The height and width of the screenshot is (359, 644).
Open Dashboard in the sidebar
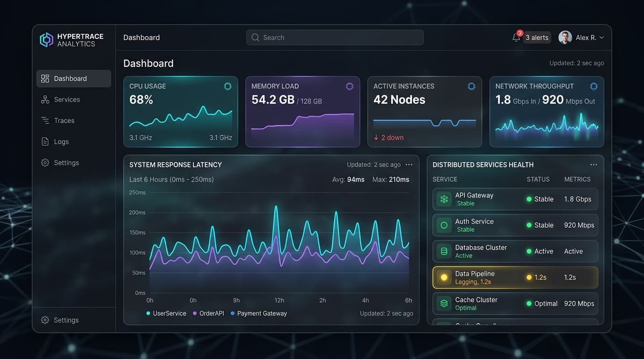point(73,79)
